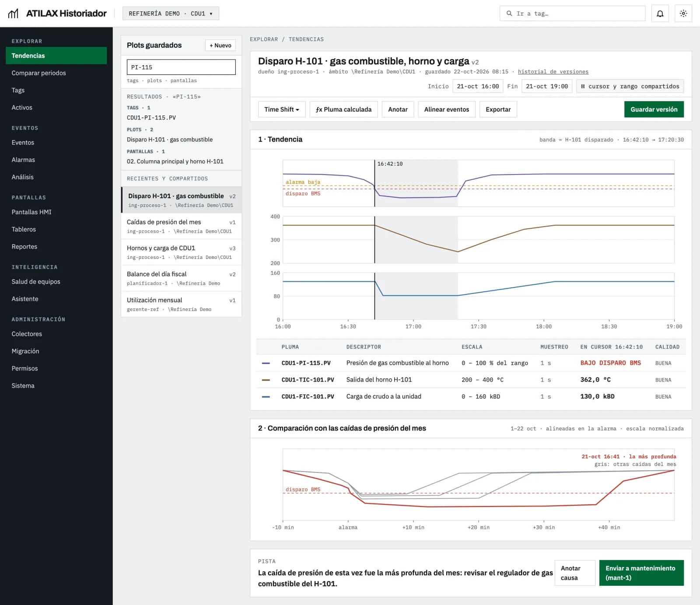Click the ATILAX Historiador logo icon
This screenshot has height=605, width=700.
14,14
